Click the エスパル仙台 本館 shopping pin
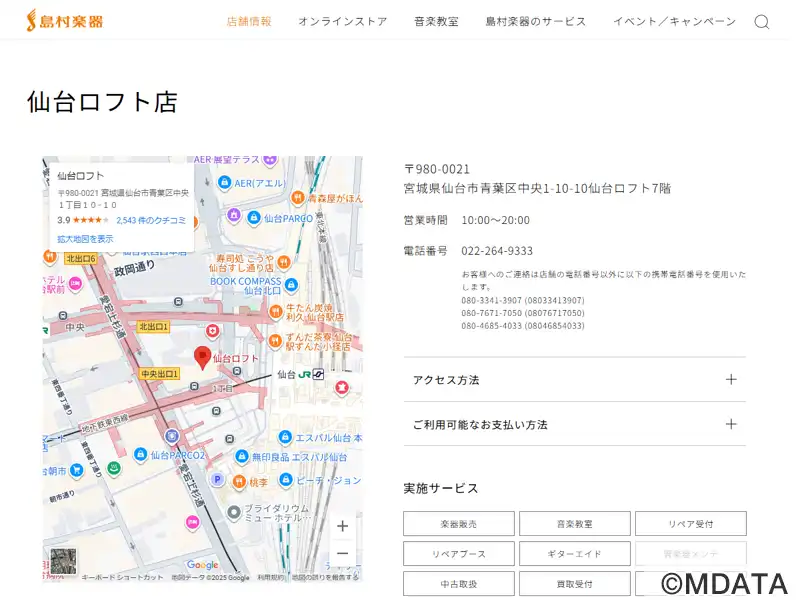This screenshot has width=800, height=600. pos(285,437)
